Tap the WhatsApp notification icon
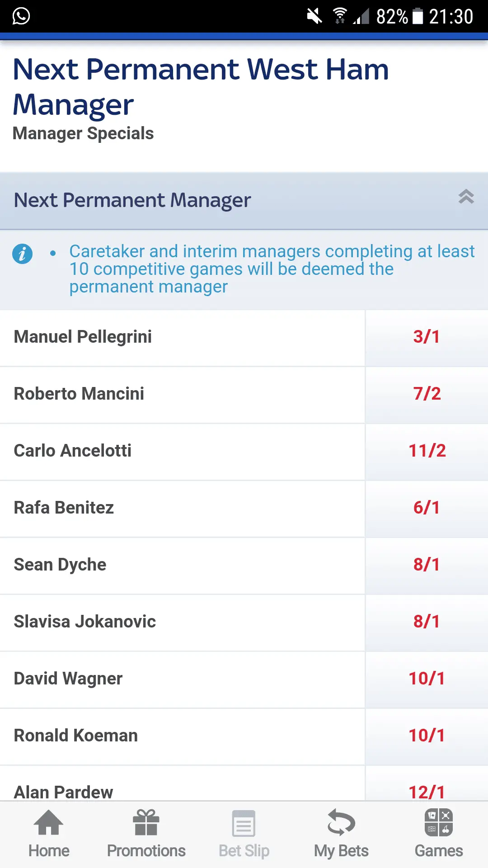488x868 pixels. [x=21, y=16]
